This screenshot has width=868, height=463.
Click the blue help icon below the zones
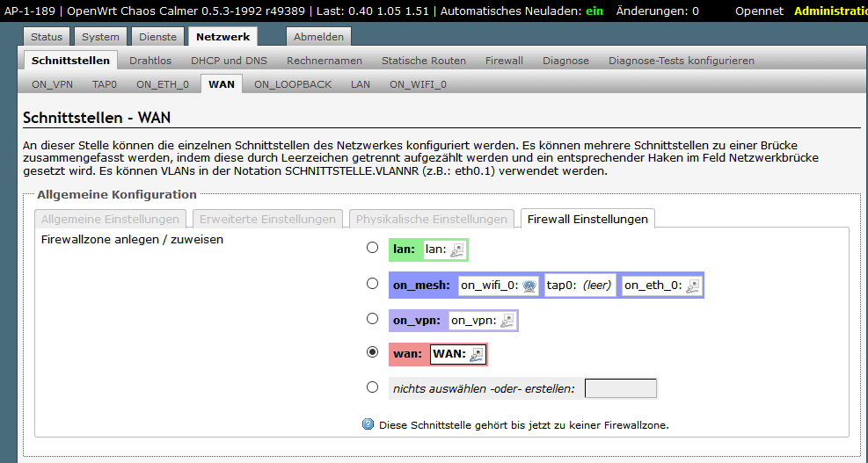368,424
